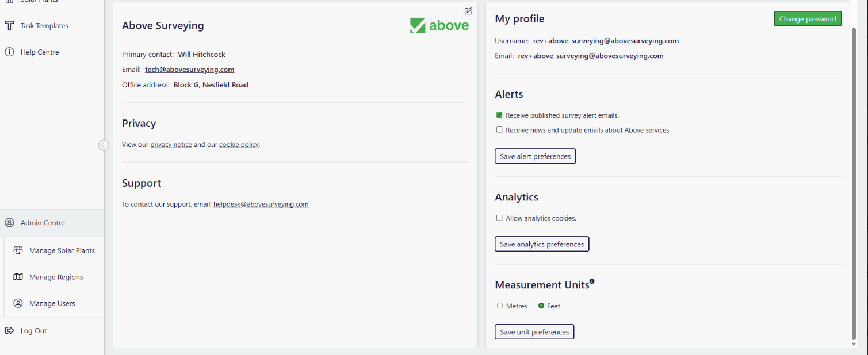Open the privacy notice link
This screenshot has height=355, width=868.
(x=171, y=145)
